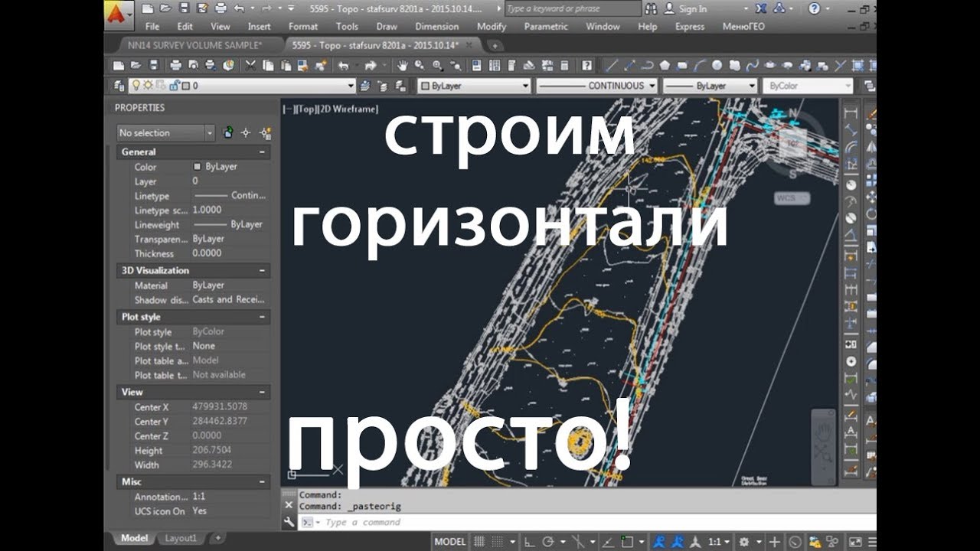Viewport: 980px width, 551px height.
Task: Click the Zoom Window icon
Action: 437,66
